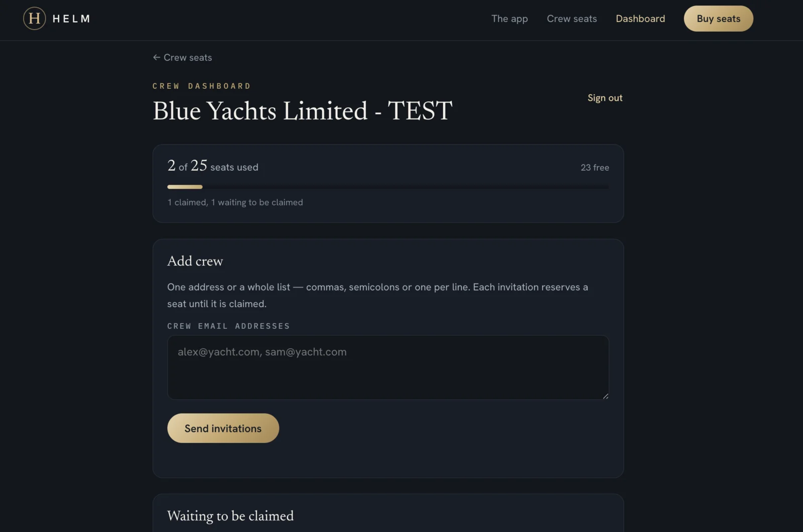The image size is (803, 532).
Task: Click the Add crew section title
Action: [195, 261]
